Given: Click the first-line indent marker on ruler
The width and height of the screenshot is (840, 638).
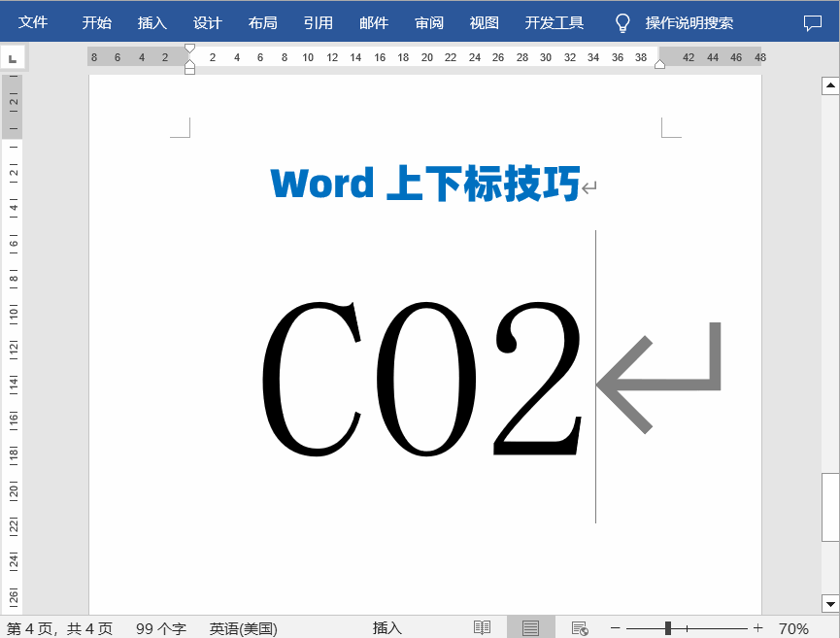Looking at the screenshot, I should [x=189, y=47].
